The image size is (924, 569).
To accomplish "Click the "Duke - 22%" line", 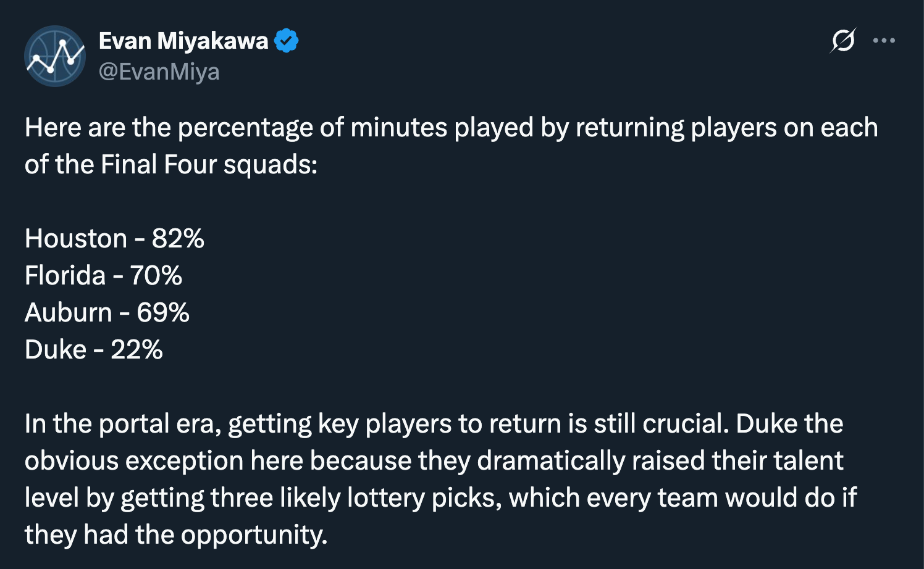I will 94,350.
